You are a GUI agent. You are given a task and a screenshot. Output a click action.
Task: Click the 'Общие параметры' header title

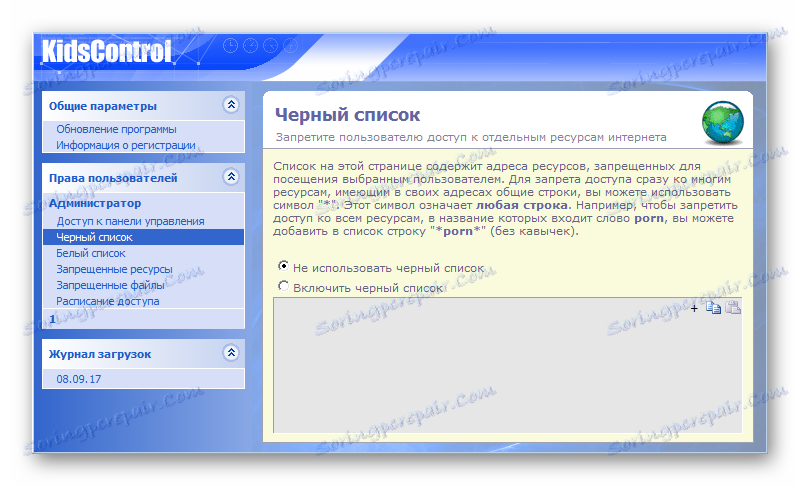pyautogui.click(x=103, y=106)
